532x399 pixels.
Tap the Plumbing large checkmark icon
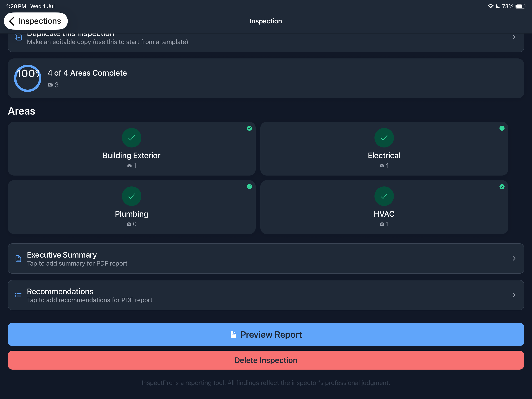[x=132, y=196]
